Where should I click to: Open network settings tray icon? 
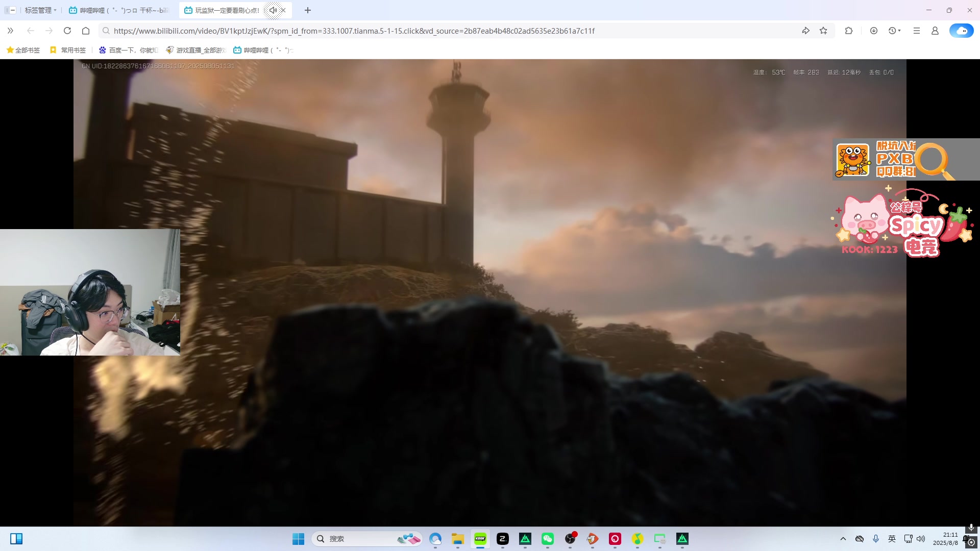[x=908, y=539]
